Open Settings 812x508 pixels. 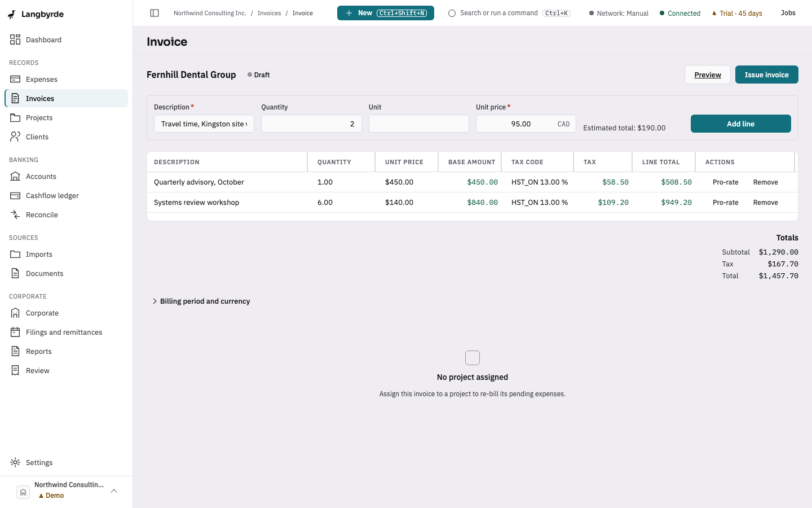pyautogui.click(x=66, y=462)
